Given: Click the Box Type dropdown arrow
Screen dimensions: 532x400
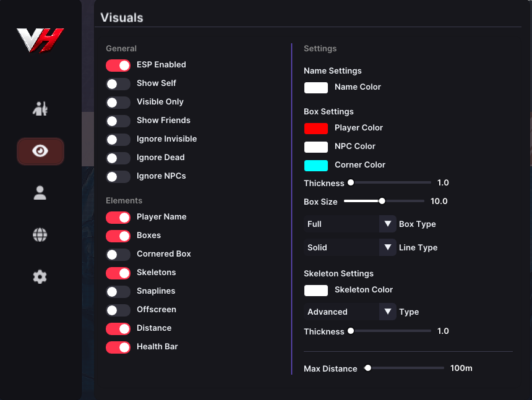Looking at the screenshot, I should click(388, 224).
